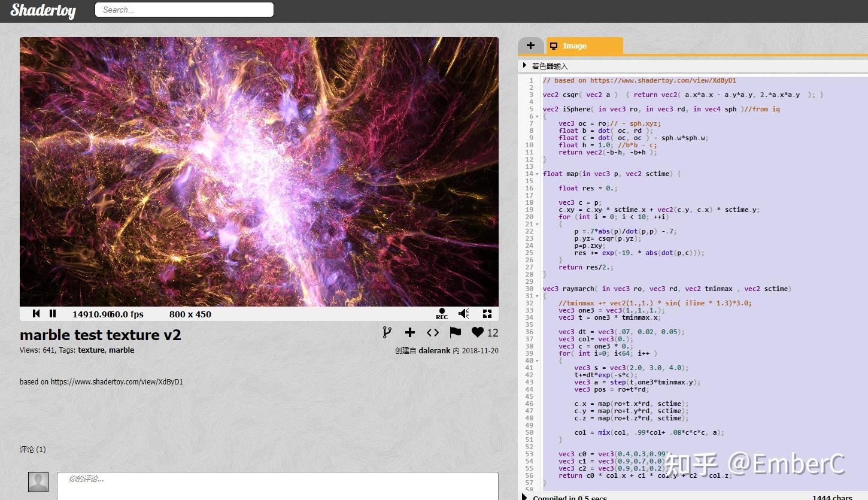Click the Shadertoy logo
868x500 pixels.
pyautogui.click(x=42, y=10)
